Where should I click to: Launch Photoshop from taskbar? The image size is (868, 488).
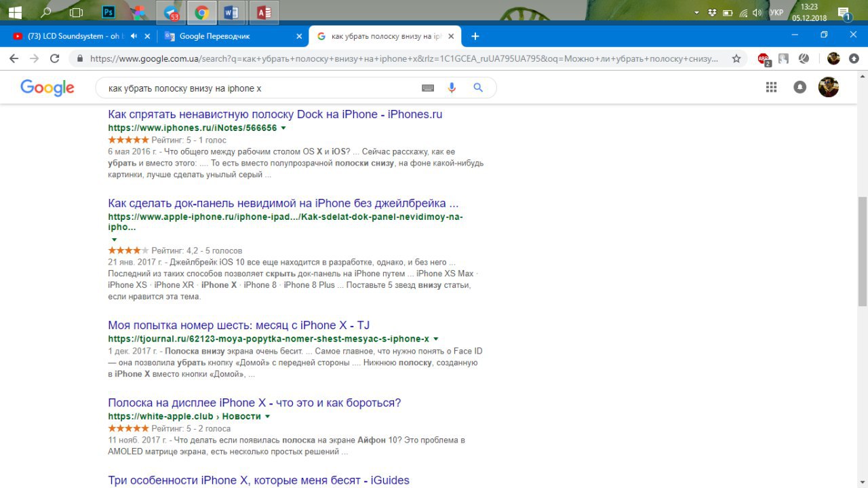tap(108, 12)
